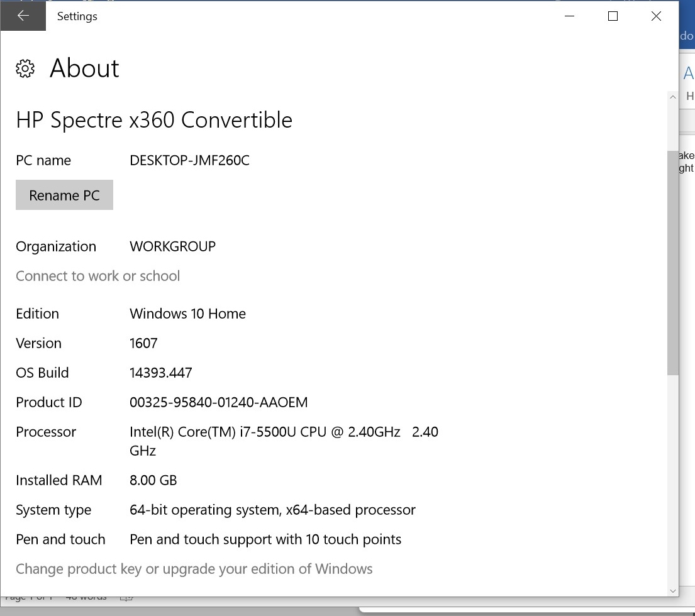Screen dimensions: 695x616
Task: Click the 8.00 GB installed RAM value
Action: pyautogui.click(x=153, y=480)
